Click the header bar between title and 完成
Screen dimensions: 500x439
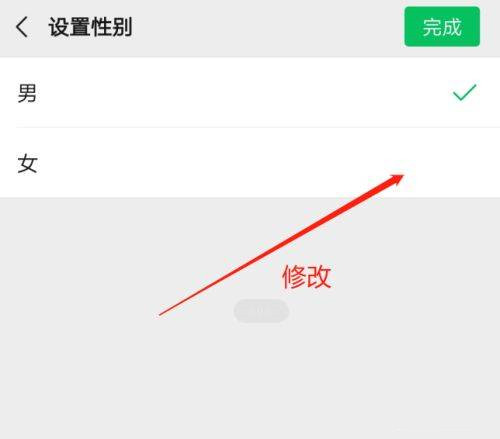(268, 27)
